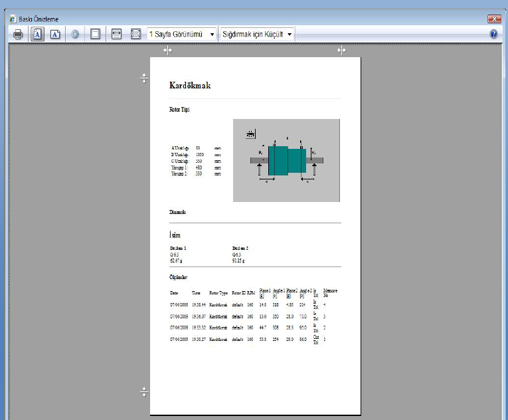Close the Baskı Önizleme window
This screenshot has height=420, width=508.
coord(493,19)
